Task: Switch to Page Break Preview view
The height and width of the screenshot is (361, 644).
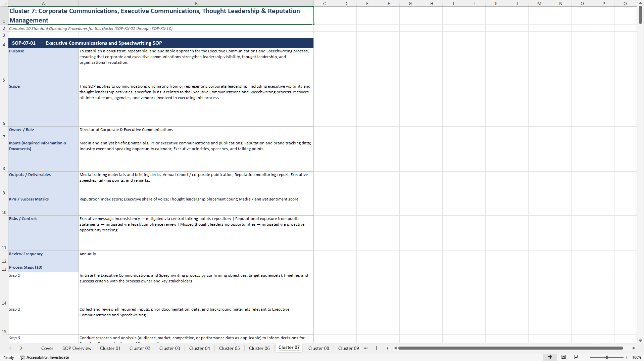Action: click(x=577, y=357)
